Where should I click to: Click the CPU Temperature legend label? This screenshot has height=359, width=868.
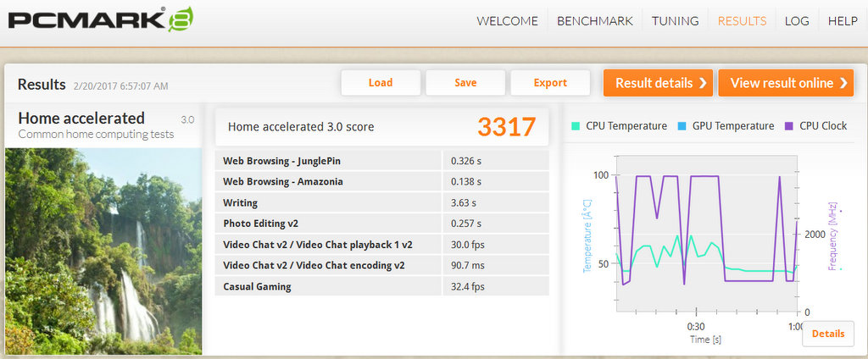click(x=626, y=126)
